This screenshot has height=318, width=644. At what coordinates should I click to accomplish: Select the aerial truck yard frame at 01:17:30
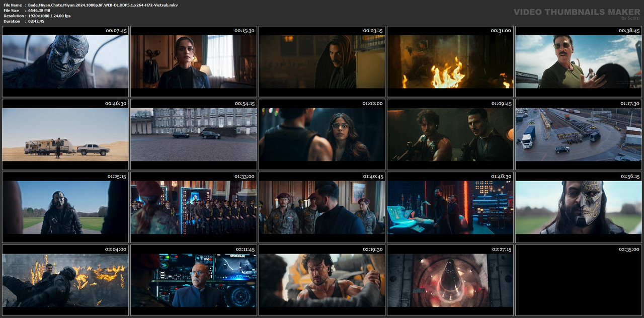click(x=579, y=134)
